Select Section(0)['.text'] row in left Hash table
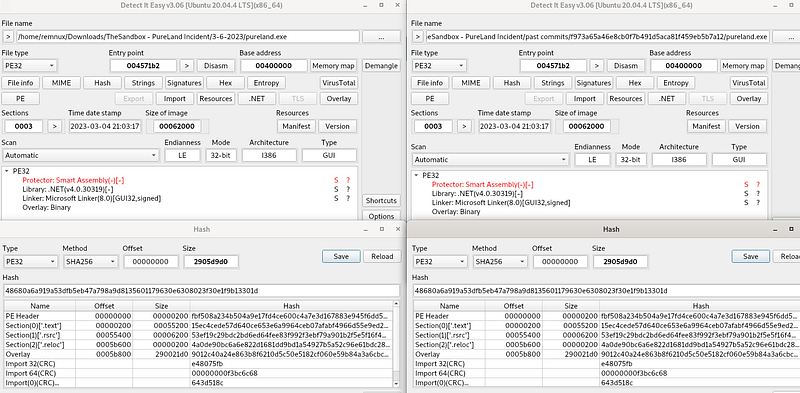Image resolution: width=800 pixels, height=393 pixels. (x=198, y=326)
